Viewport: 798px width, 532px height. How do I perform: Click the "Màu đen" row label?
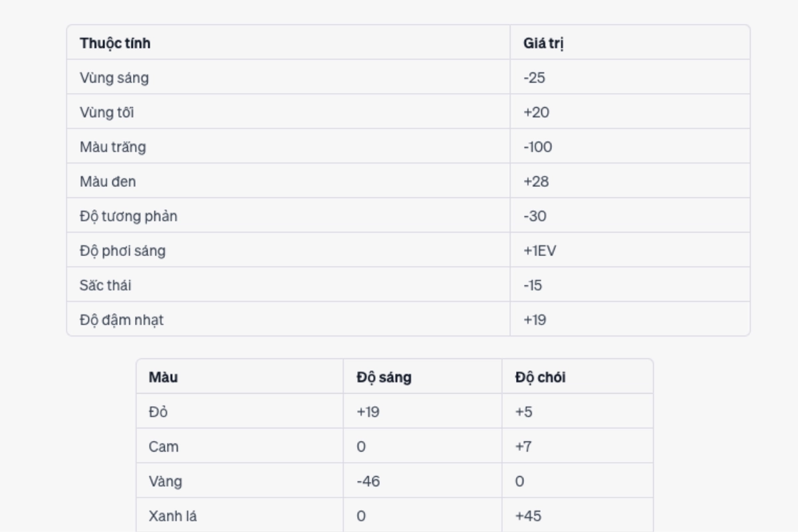(108, 182)
